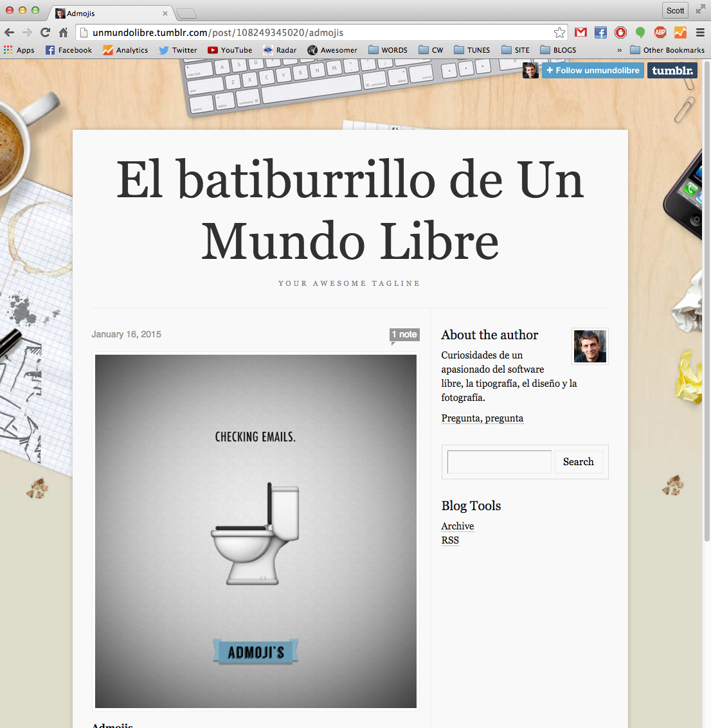Open the browser home icon
The width and height of the screenshot is (711, 728).
tap(63, 33)
